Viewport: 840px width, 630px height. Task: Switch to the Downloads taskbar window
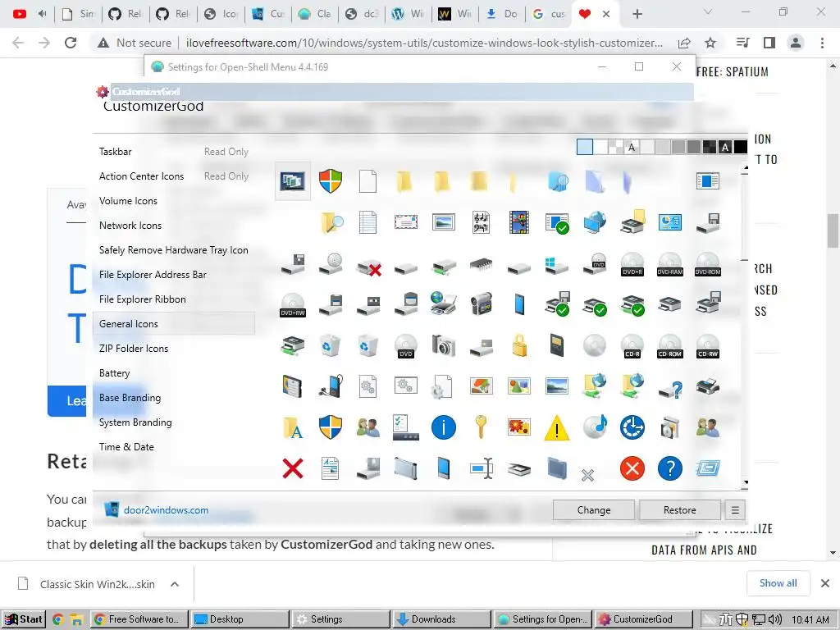click(x=441, y=619)
